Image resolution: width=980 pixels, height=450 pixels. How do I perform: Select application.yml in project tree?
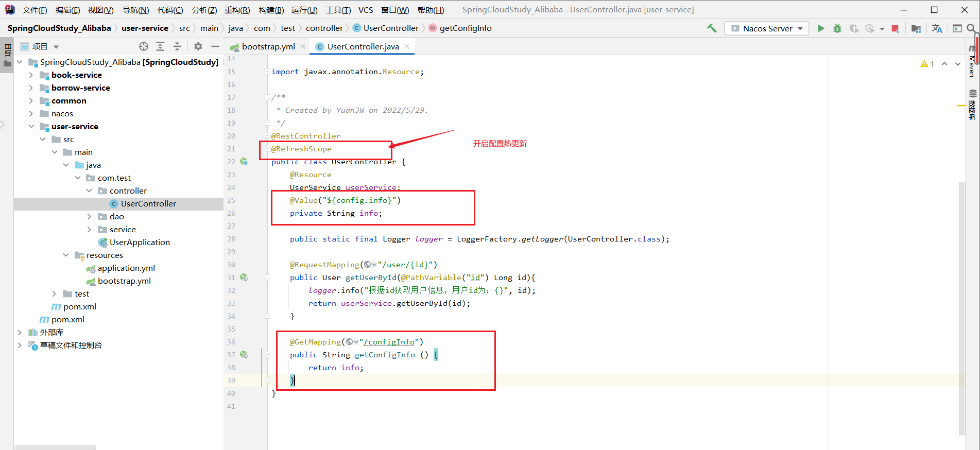(126, 268)
